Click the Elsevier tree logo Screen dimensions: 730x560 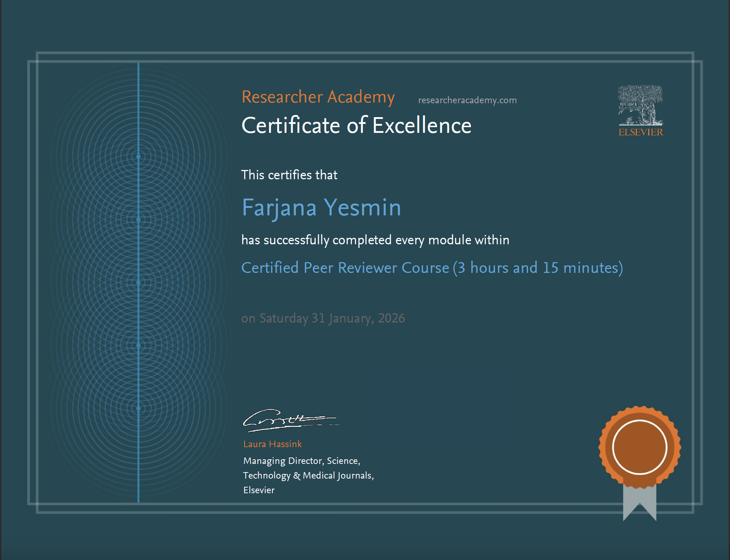coord(640,104)
